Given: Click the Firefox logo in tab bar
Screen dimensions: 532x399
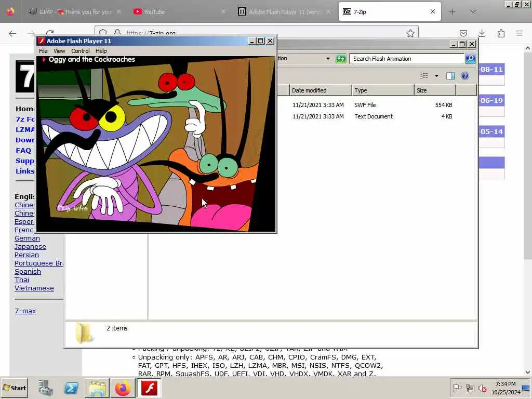Looking at the screenshot, I should coord(10,11).
